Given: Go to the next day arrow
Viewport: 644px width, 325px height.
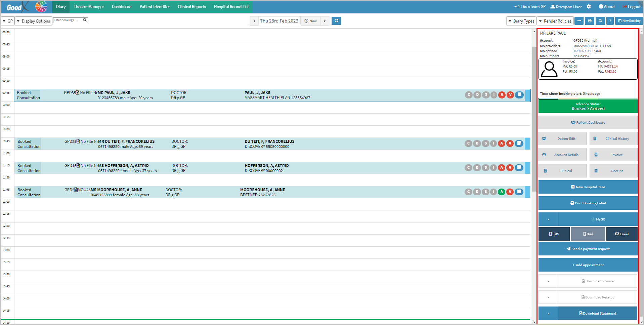Looking at the screenshot, I should [x=325, y=21].
